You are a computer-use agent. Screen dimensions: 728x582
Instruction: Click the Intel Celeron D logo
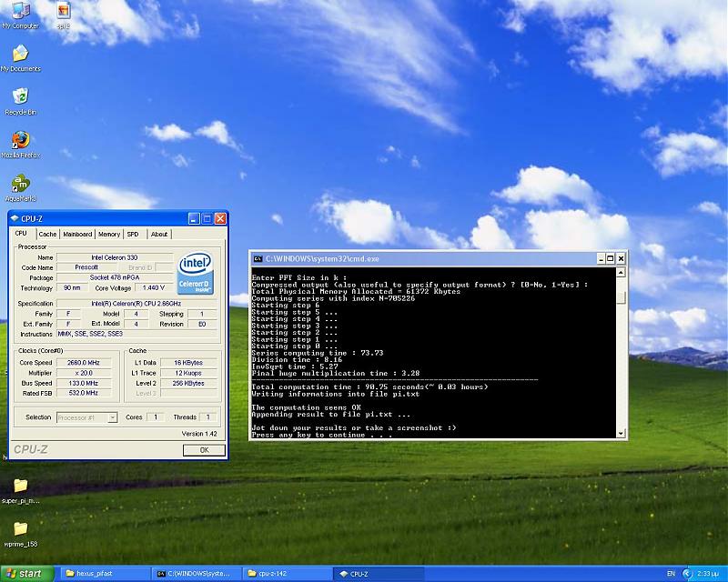coord(196,274)
